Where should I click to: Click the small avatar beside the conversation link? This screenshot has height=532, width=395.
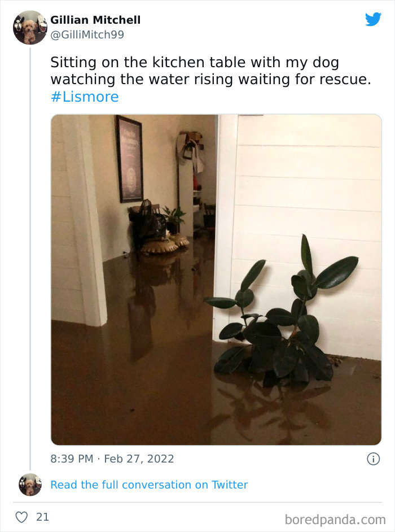pos(30,485)
